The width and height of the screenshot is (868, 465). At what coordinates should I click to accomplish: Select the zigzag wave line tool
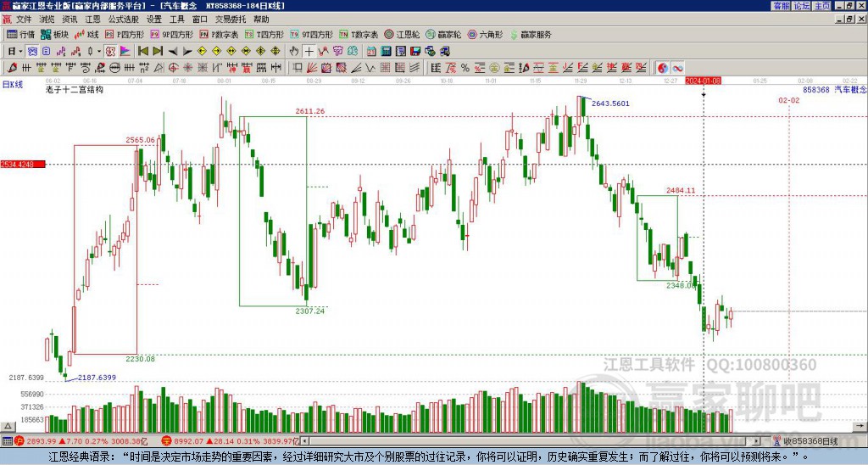coord(370,68)
